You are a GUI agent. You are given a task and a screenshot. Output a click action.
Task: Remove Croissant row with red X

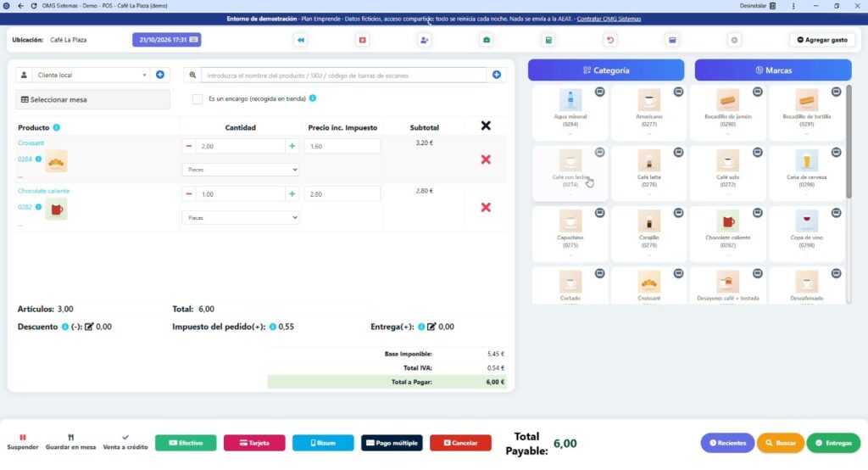point(486,159)
